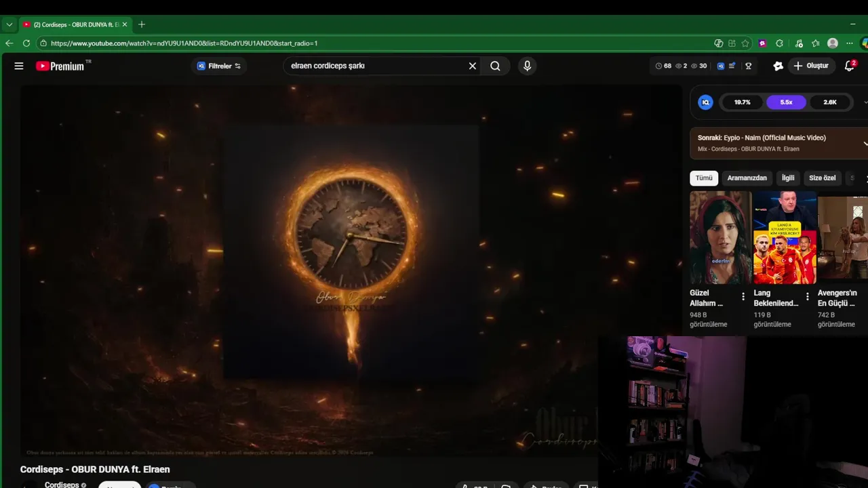The height and width of the screenshot is (488, 868).
Task: Click the eye stat showing 30
Action: 698,66
